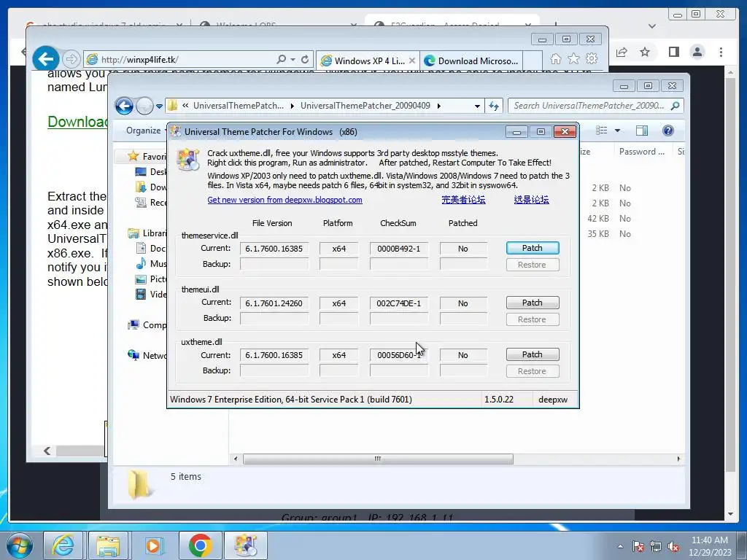Open Windows Explorer from the taskbar
Image resolution: width=747 pixels, height=560 pixels.
click(x=108, y=545)
